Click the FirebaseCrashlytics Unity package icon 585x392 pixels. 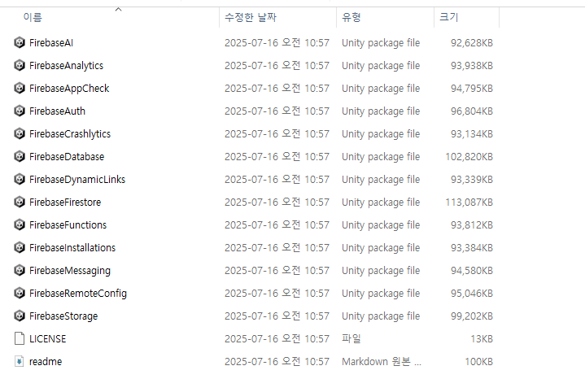pos(20,133)
